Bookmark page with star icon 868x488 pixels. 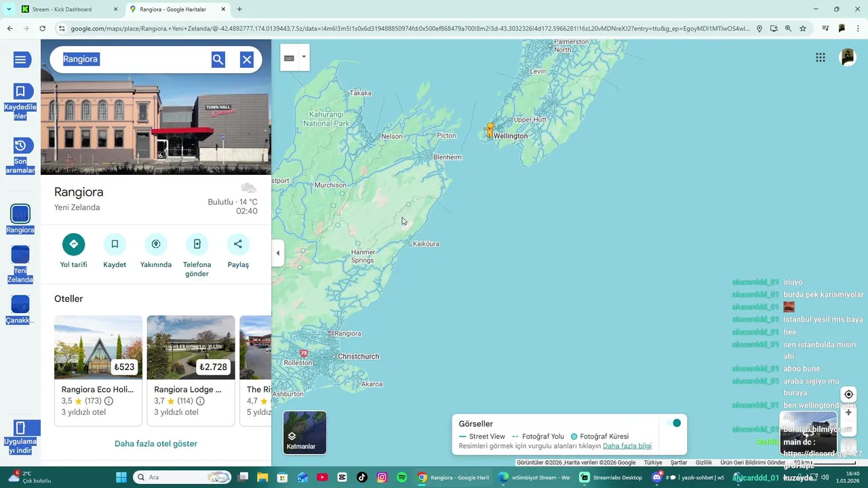[x=803, y=28]
